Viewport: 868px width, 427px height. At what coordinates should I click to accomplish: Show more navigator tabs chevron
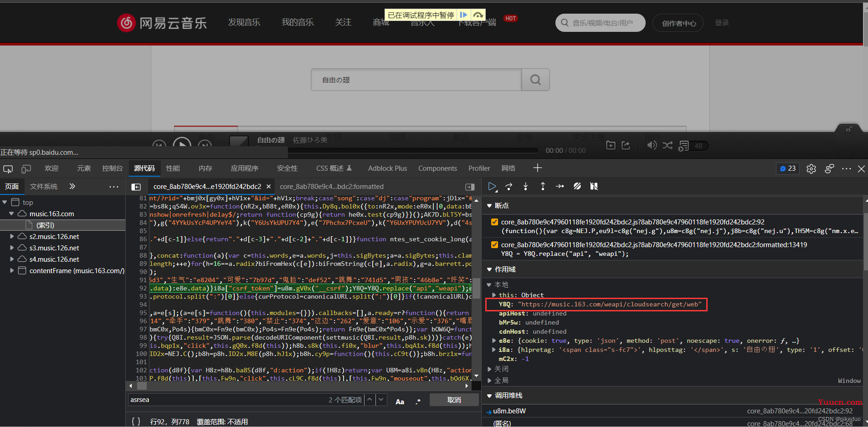72,186
